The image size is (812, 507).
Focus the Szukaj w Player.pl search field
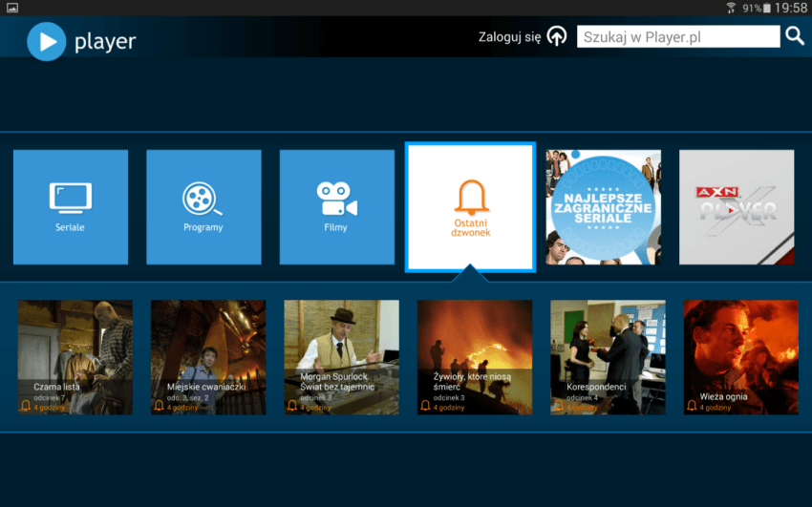(x=678, y=36)
